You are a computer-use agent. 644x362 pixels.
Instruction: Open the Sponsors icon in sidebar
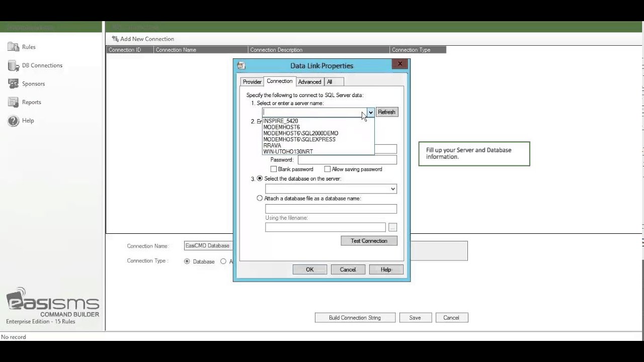point(13,83)
